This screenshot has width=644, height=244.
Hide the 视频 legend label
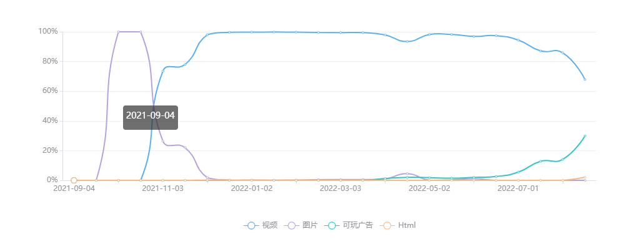pyautogui.click(x=270, y=225)
